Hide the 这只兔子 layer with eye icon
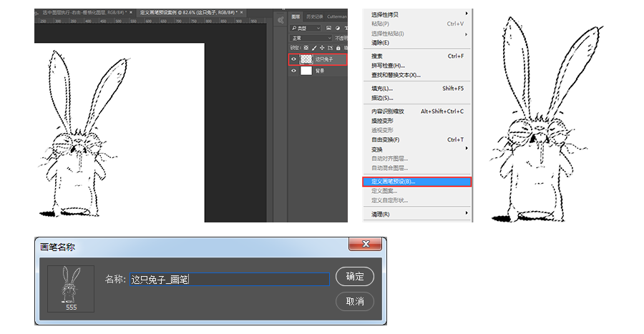644x334 pixels. tap(293, 59)
